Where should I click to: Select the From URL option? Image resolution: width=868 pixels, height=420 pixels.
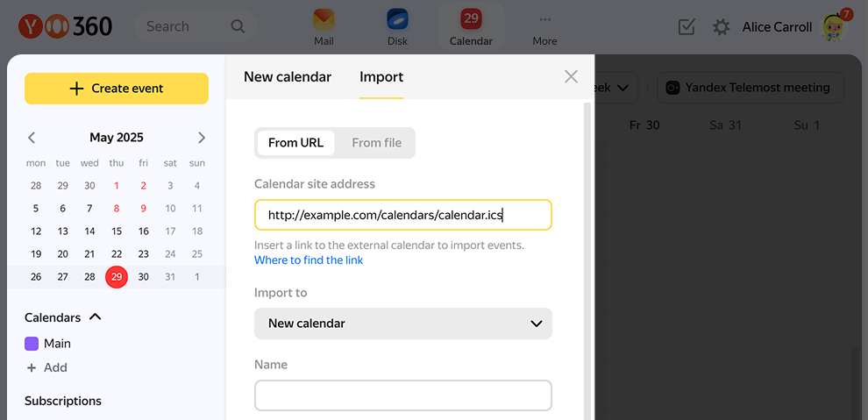[295, 143]
